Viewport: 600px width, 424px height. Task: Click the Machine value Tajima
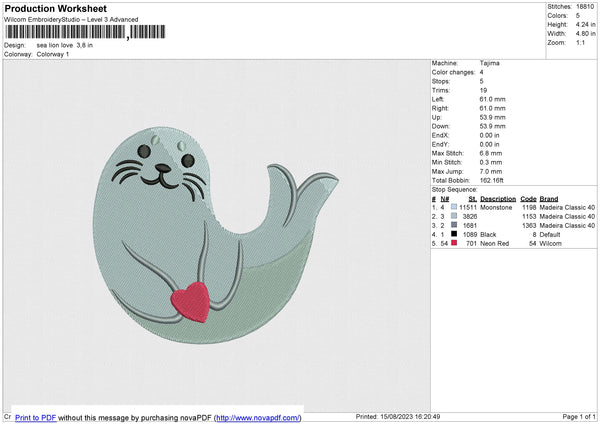pyautogui.click(x=490, y=63)
